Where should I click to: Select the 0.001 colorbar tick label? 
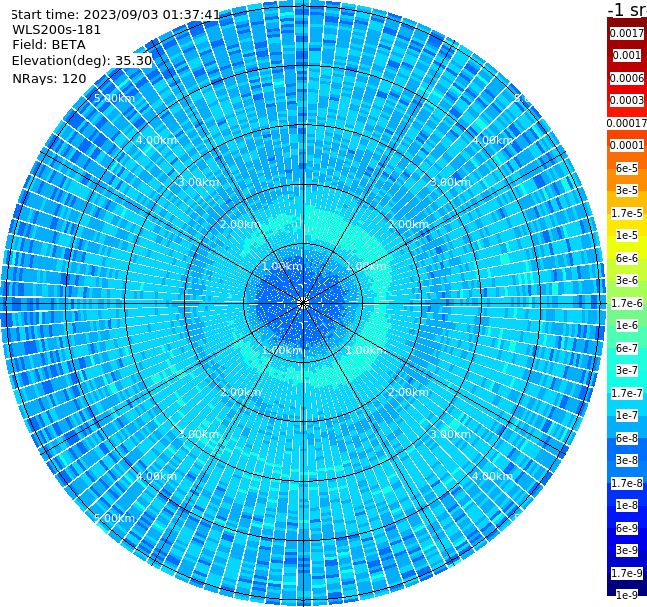[627, 55]
